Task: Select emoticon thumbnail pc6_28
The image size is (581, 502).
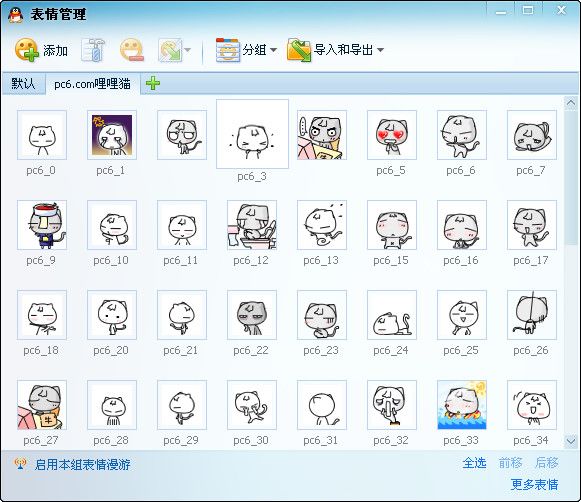Action: point(112,405)
